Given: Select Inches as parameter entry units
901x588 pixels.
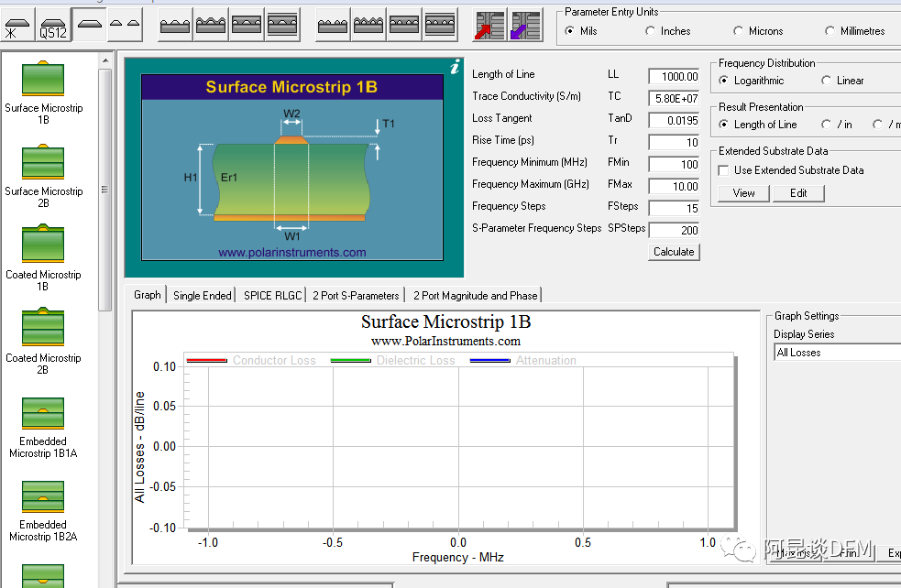Looking at the screenshot, I should pyautogui.click(x=652, y=31).
